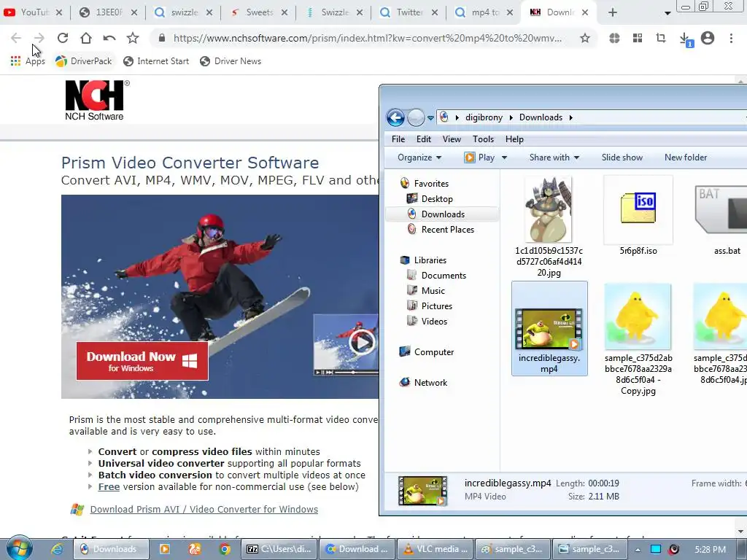Screen dimensions: 747x560
Task: Click the crop extension icon in browser toolbar
Action: click(661, 38)
